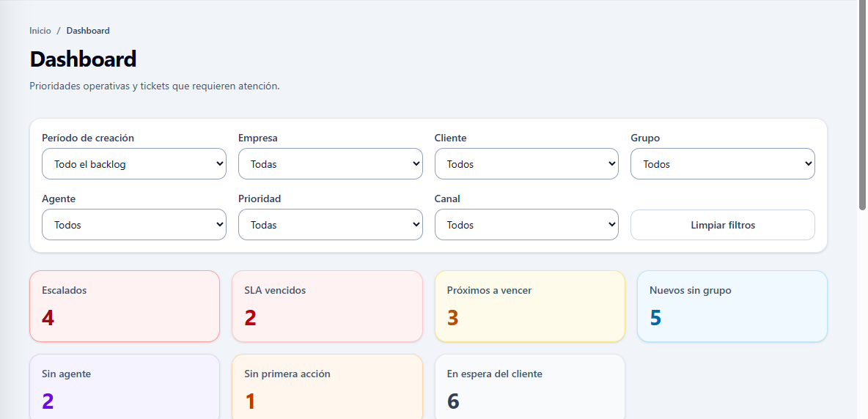
Task: Click the 'Empresa' filter label
Action: (x=258, y=138)
